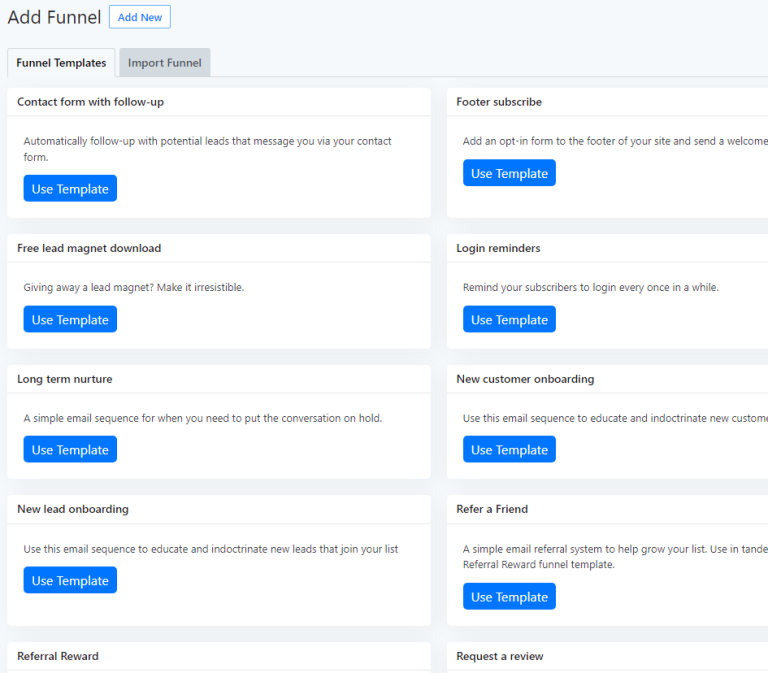Select the Referral Reward card heading
The height and width of the screenshot is (673, 768).
point(58,656)
